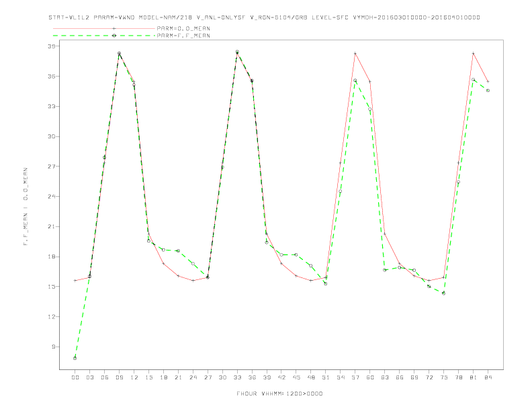This screenshot has width=532, height=411.
Task: Click the red solid legend line sample
Action: (x=104, y=28)
